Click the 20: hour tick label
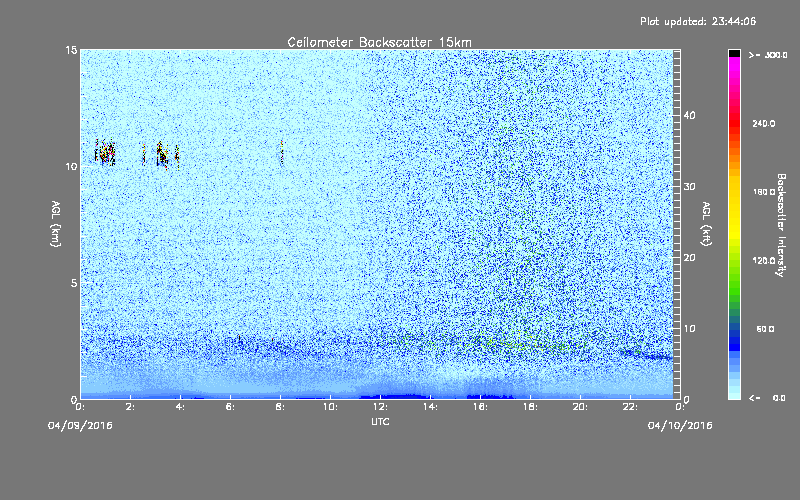 click(x=580, y=407)
